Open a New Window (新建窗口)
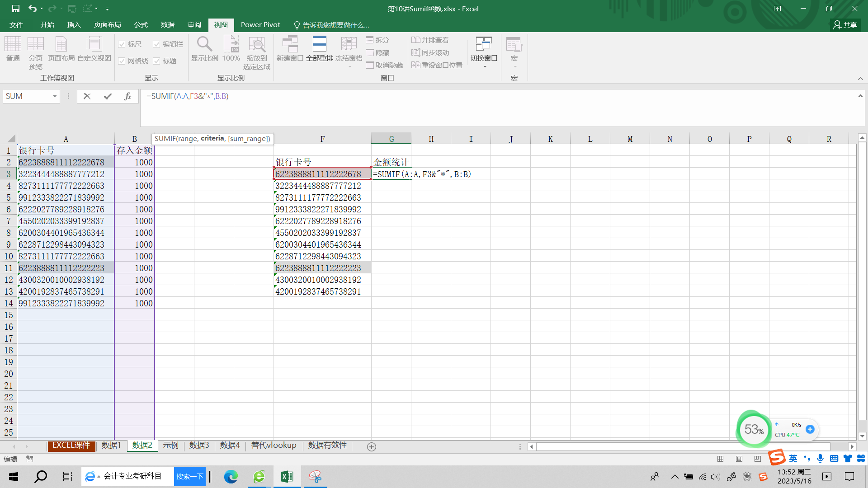The width and height of the screenshot is (868, 488). pos(290,49)
